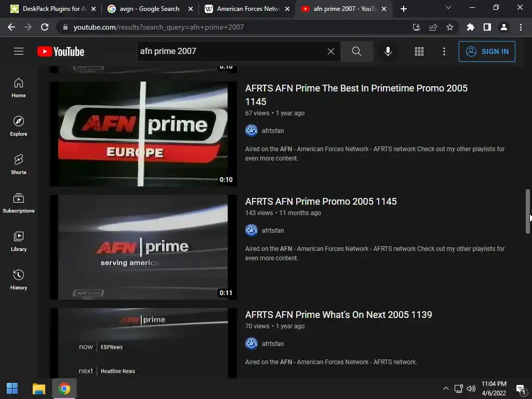Open Shorts in the sidebar

click(x=19, y=165)
